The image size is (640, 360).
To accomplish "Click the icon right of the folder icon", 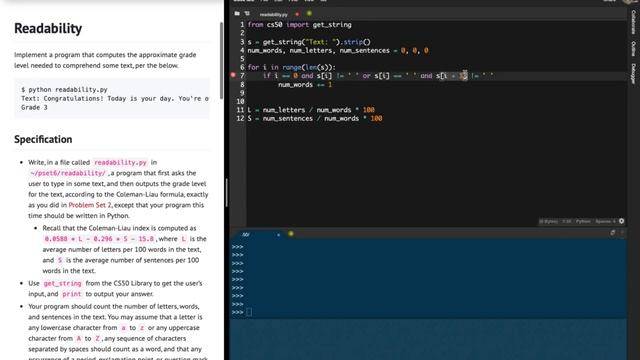I will pos(247,14).
